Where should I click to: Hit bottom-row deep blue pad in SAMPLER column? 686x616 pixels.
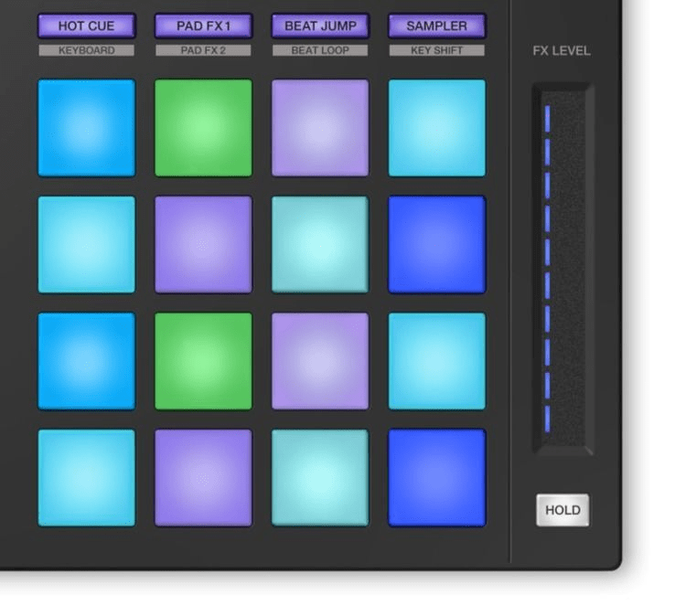tap(437, 478)
